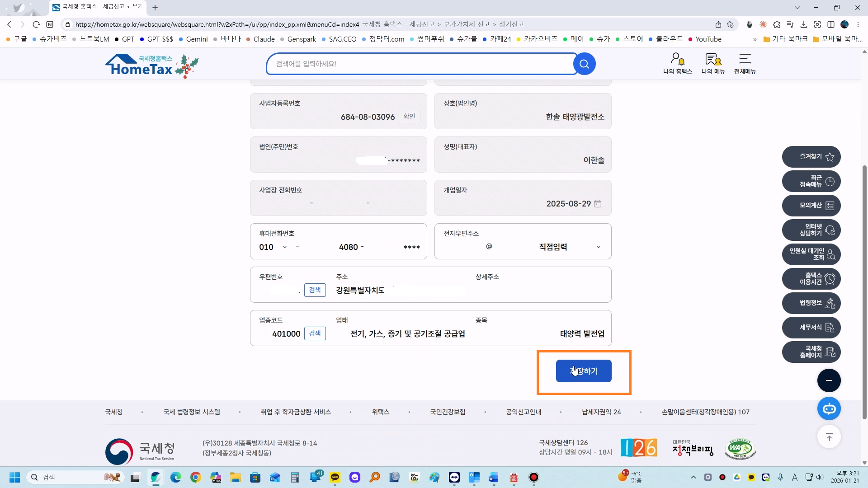868x488 pixels.
Task: Click the blue search magnifier icon
Action: tap(584, 64)
